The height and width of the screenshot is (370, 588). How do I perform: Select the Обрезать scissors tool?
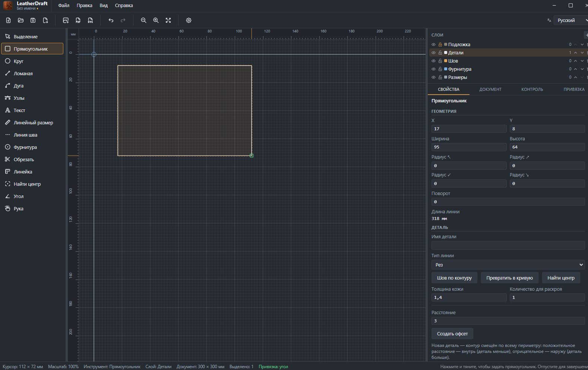[x=32, y=159]
